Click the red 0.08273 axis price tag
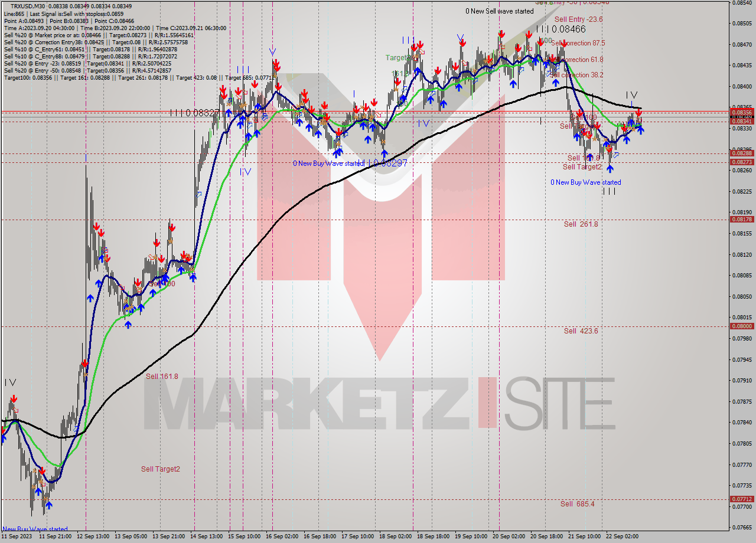This screenshot has height=543, width=756. pos(742,162)
